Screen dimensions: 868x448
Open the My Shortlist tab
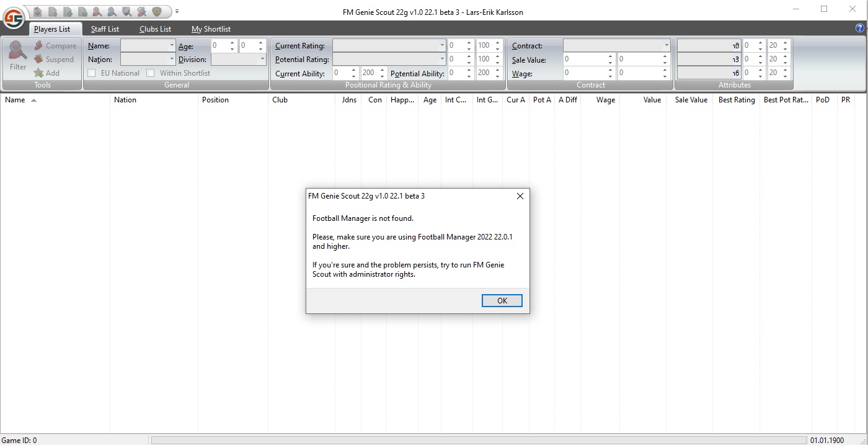[211, 29]
